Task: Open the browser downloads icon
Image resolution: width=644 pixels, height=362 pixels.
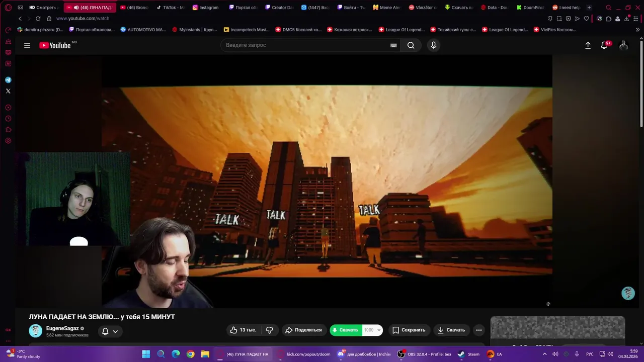Action: pyautogui.click(x=627, y=19)
